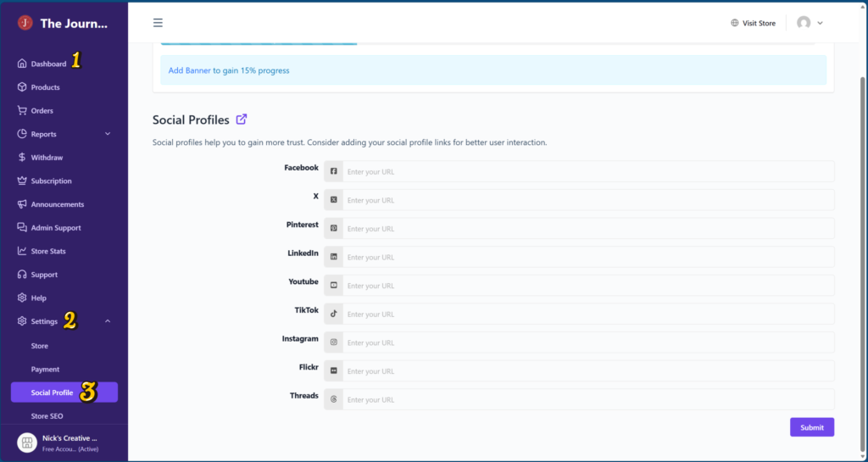The height and width of the screenshot is (462, 868).
Task: Click the store icon next to Nick's Creative
Action: coord(27,443)
